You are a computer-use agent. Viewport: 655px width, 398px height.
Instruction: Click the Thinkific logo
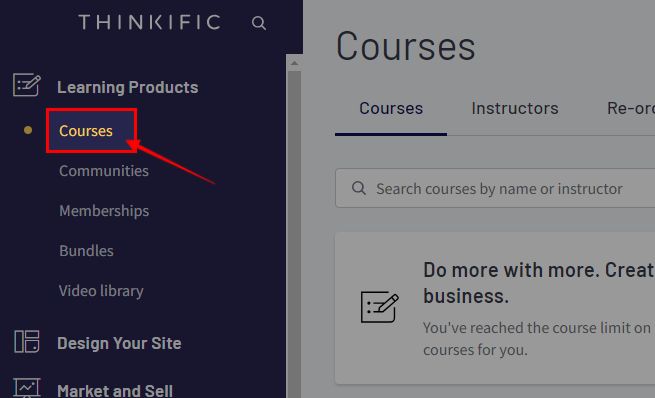point(150,22)
